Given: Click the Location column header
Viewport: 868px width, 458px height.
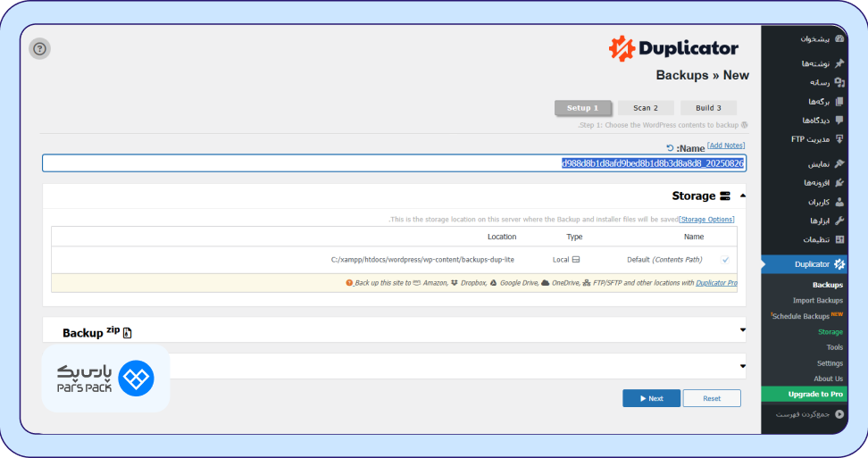Looking at the screenshot, I should pos(502,237).
